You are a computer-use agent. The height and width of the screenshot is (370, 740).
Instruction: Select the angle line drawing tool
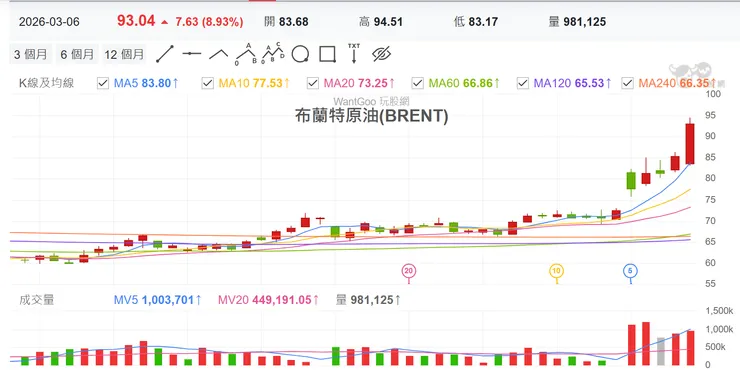219,54
